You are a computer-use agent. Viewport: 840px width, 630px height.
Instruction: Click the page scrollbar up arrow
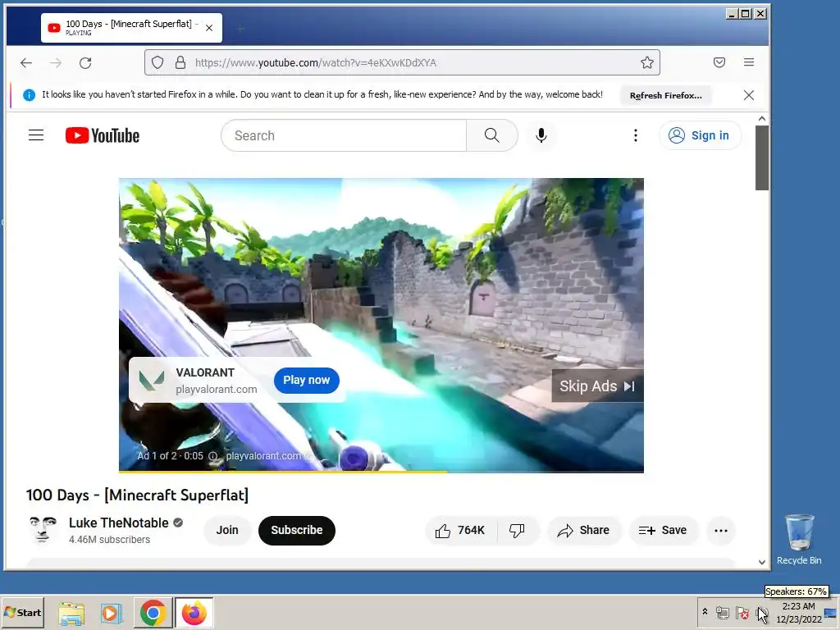coord(762,119)
